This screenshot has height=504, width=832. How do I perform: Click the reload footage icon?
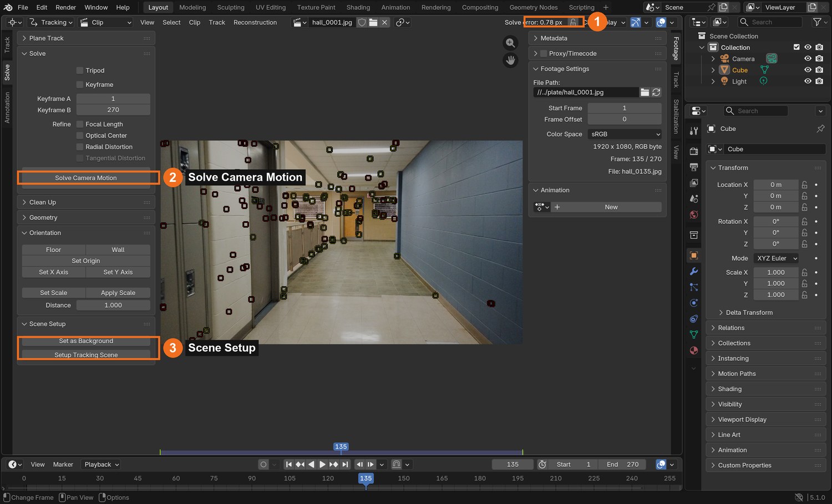[x=656, y=92]
